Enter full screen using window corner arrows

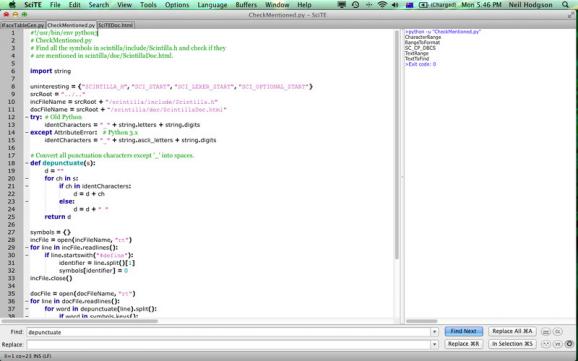[x=571, y=15]
